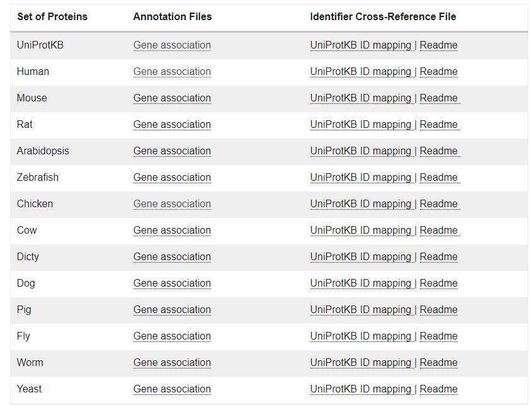The image size is (532, 405).
Task: Open Gene association link for UniProtKB
Action: [172, 45]
